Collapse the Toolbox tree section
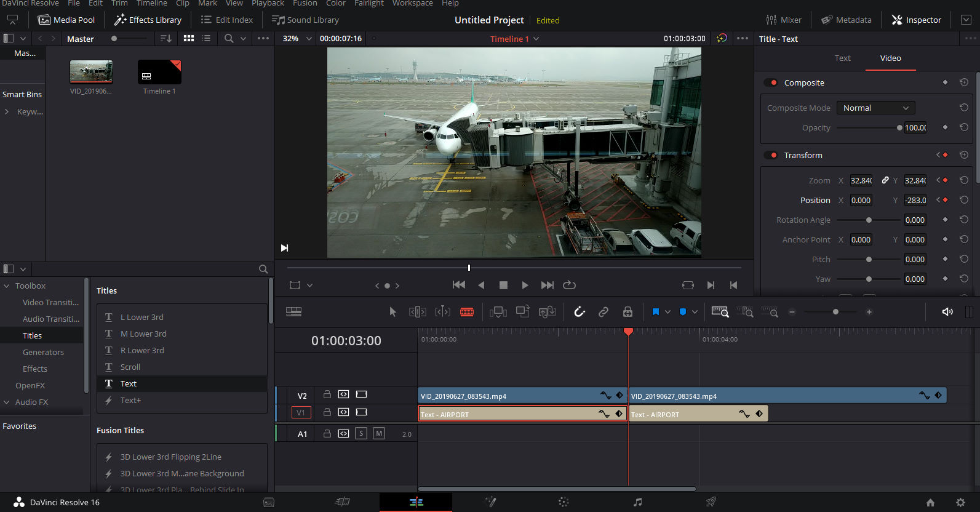 (7, 286)
